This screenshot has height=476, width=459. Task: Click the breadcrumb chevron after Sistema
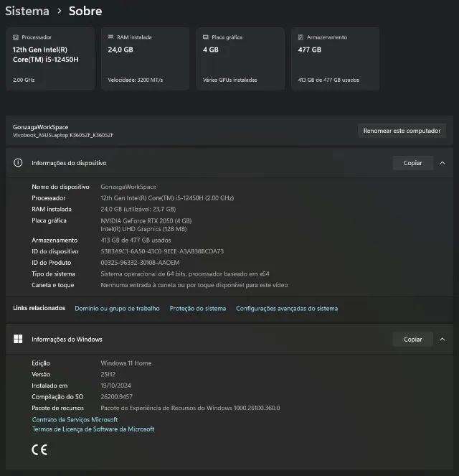point(60,11)
